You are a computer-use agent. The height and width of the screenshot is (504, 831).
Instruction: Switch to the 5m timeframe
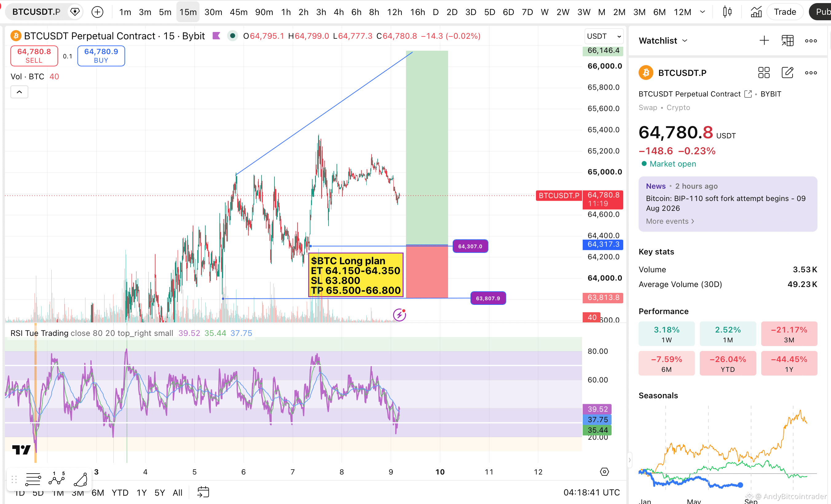[165, 12]
